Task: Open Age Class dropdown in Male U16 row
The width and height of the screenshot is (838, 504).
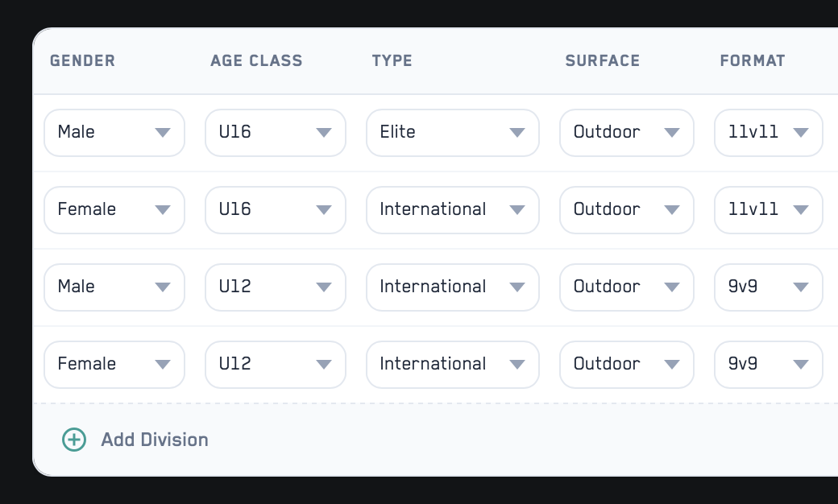Action: point(276,133)
